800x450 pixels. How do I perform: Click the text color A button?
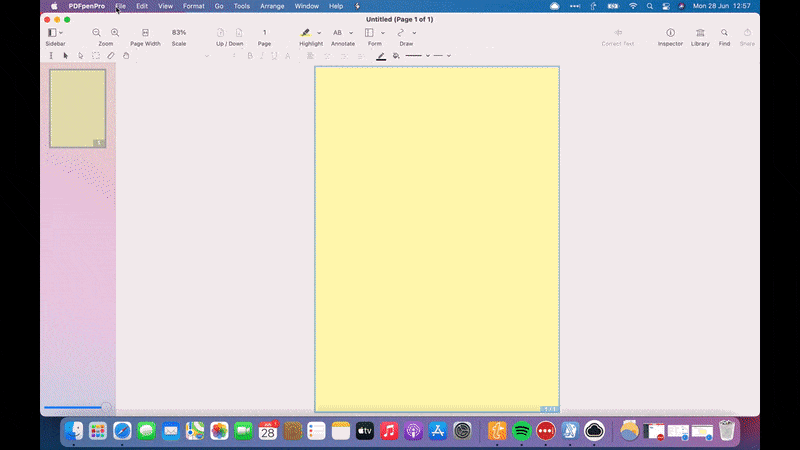[x=288, y=56]
